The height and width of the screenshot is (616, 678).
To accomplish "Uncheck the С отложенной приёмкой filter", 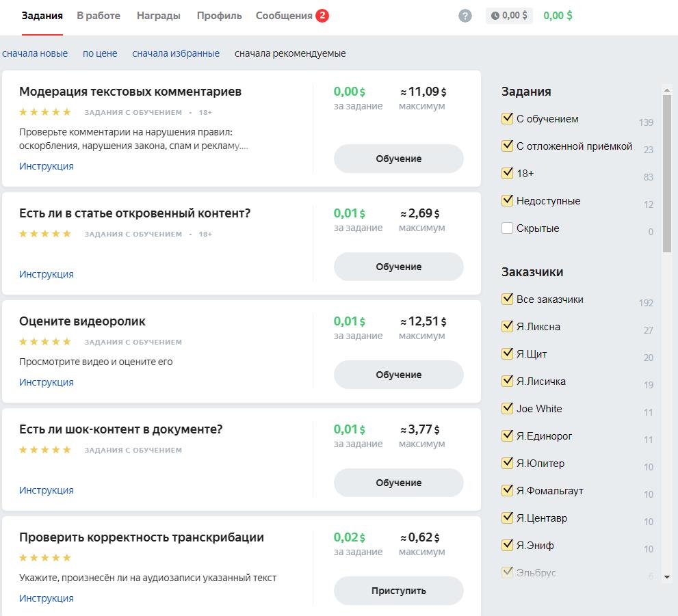I will pos(507,146).
